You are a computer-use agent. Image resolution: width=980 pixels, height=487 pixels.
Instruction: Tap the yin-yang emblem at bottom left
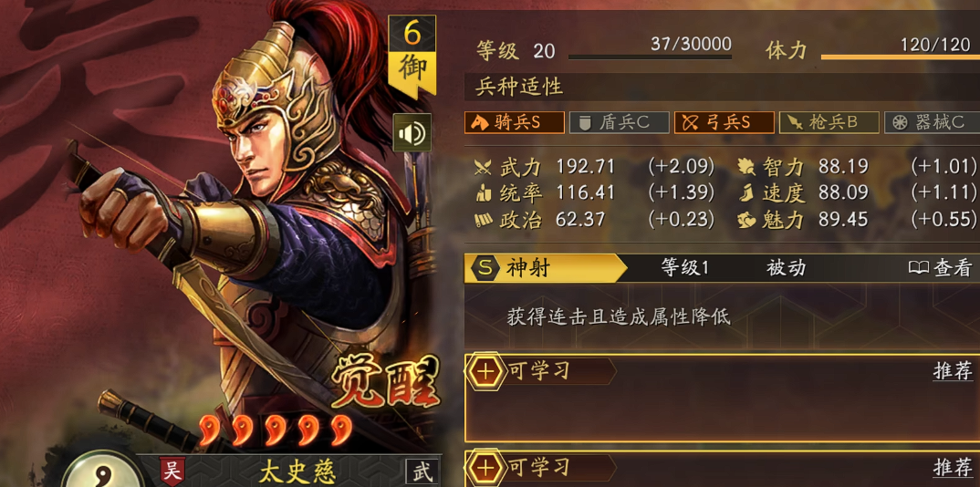pos(100,472)
